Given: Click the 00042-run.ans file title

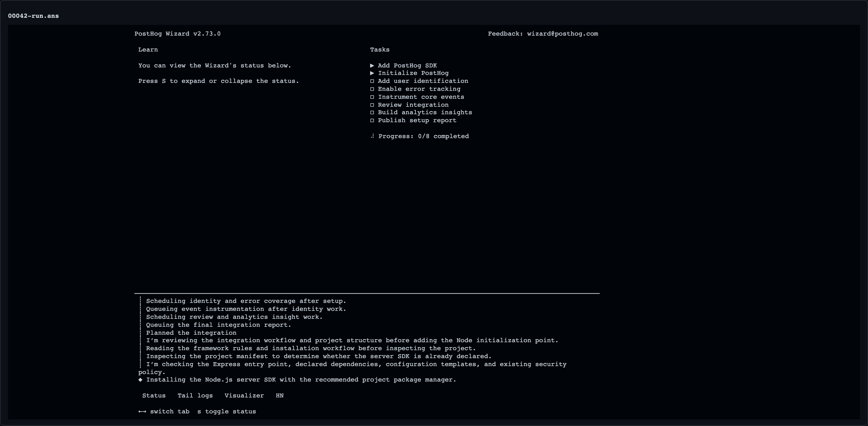Looking at the screenshot, I should [33, 16].
